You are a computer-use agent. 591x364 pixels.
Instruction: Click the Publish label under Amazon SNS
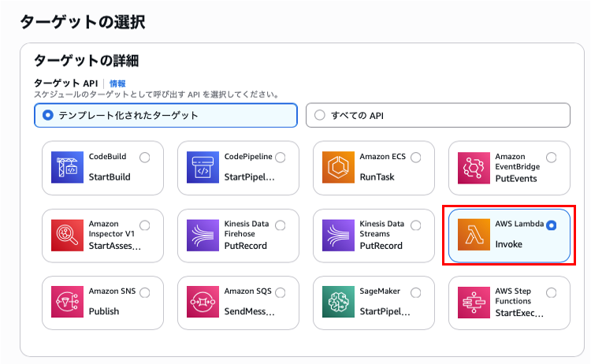coord(104,311)
